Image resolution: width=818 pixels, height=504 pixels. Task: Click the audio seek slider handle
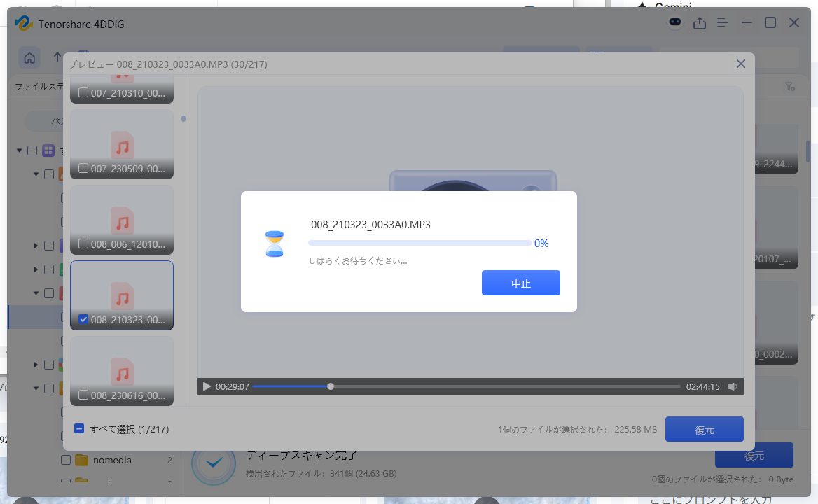(x=331, y=386)
